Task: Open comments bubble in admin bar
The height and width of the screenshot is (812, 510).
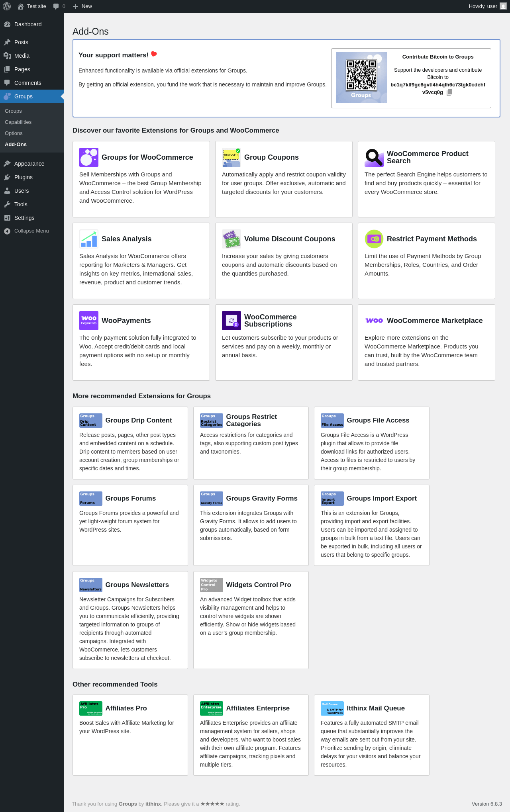Action: point(56,6)
